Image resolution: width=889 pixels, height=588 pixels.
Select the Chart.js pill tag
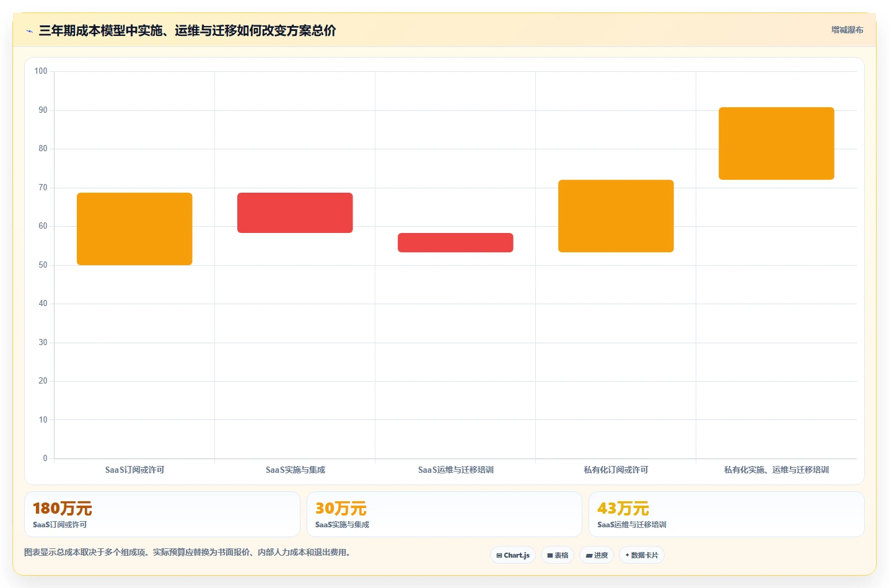point(513,555)
